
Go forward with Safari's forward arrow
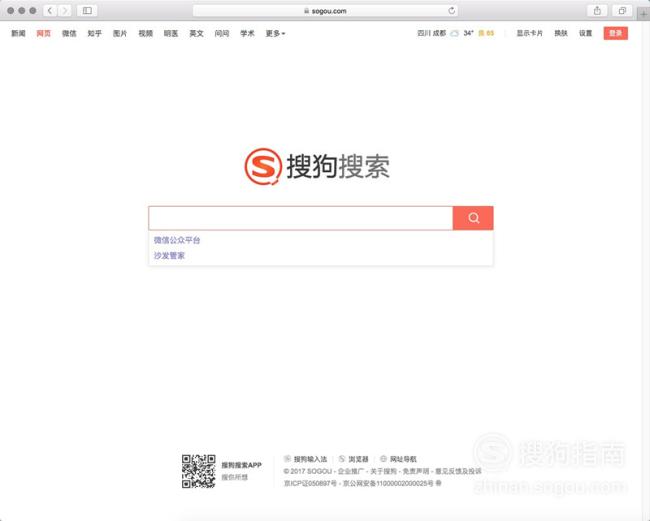pos(65,11)
